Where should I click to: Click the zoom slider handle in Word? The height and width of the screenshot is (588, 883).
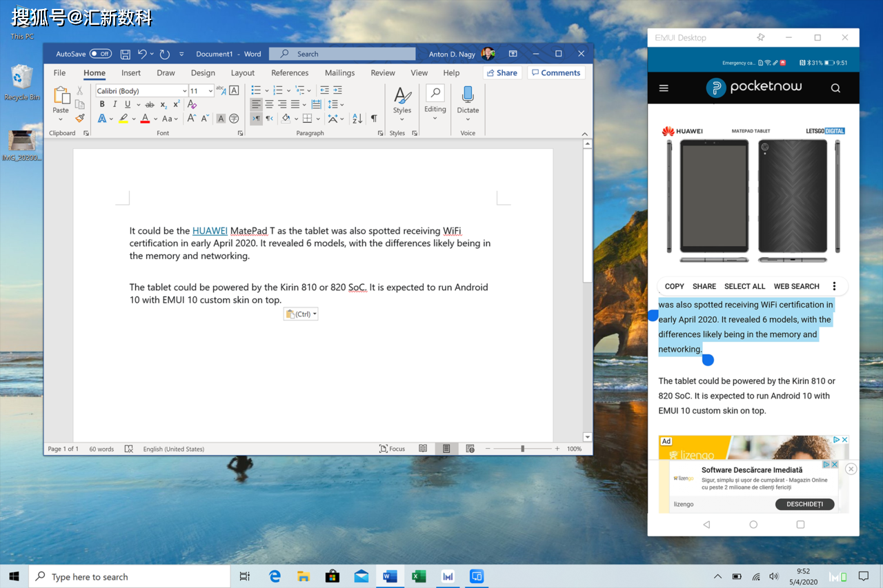[x=522, y=449]
